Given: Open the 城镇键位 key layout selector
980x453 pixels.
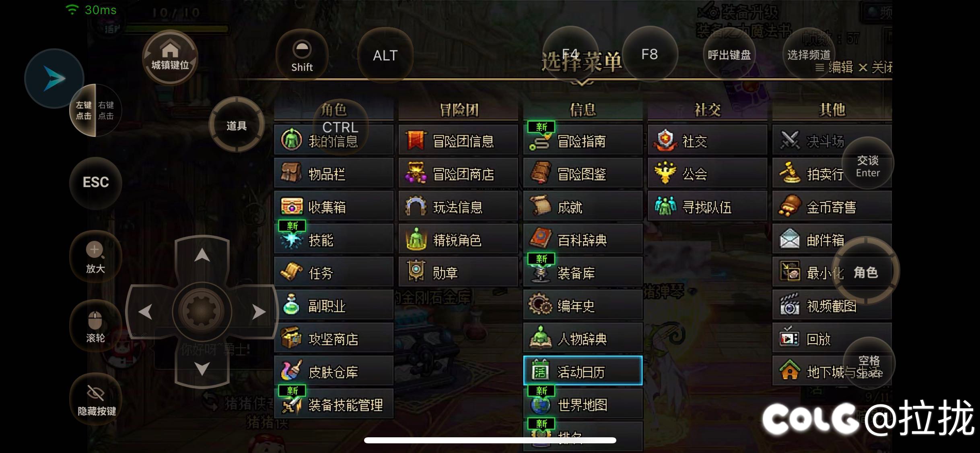Looking at the screenshot, I should [x=170, y=57].
